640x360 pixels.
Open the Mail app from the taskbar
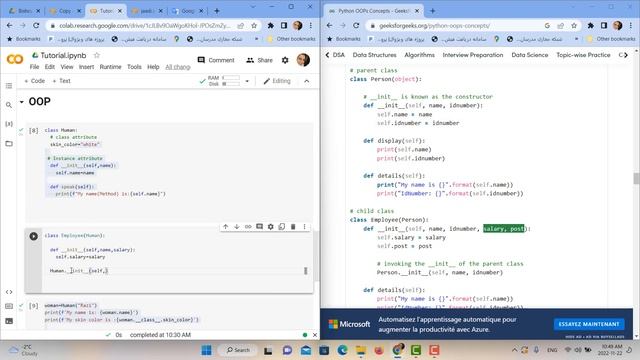(x=306, y=350)
